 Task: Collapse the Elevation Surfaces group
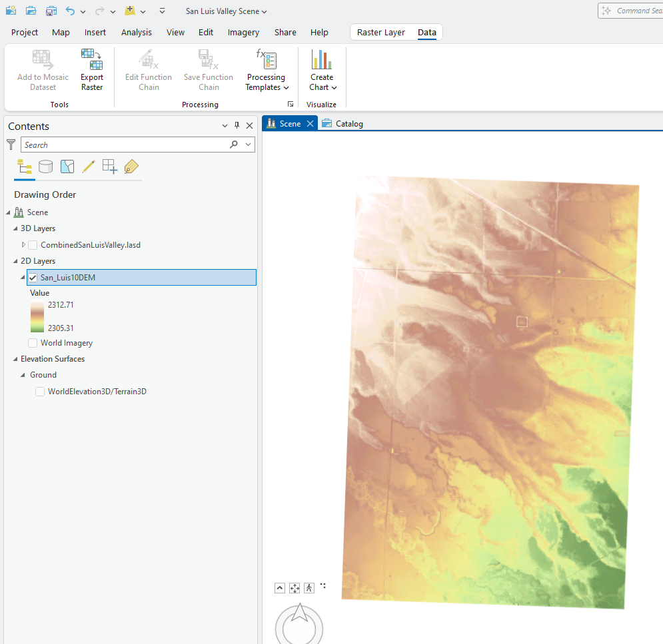[x=15, y=359]
